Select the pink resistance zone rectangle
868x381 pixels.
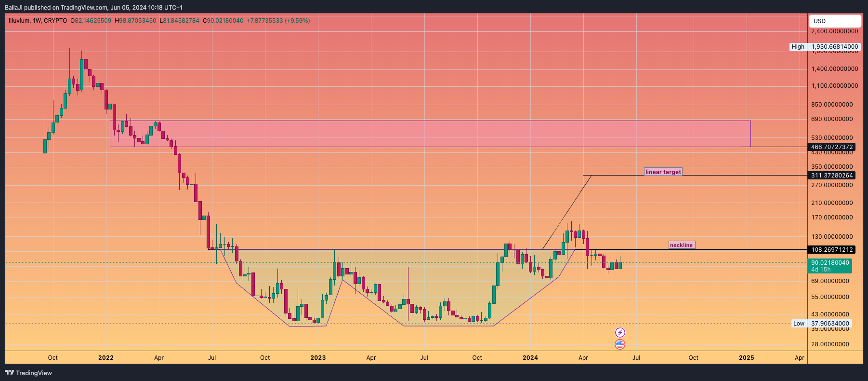coord(430,134)
